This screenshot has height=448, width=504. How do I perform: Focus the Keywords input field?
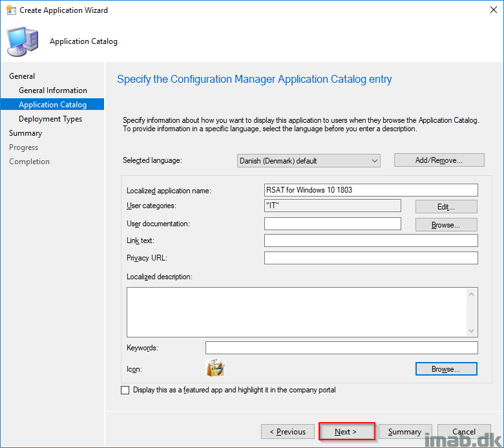pyautogui.click(x=342, y=348)
